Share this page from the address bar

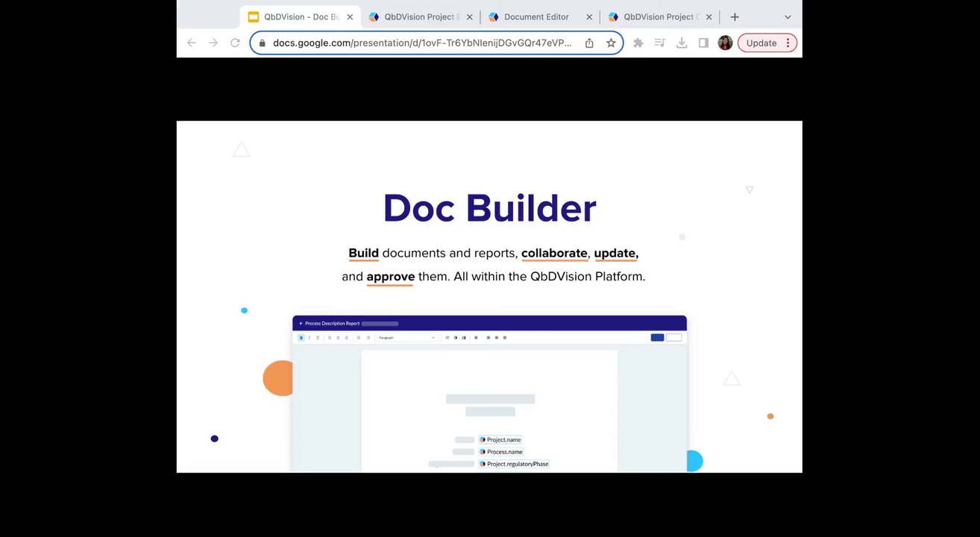pyautogui.click(x=589, y=43)
